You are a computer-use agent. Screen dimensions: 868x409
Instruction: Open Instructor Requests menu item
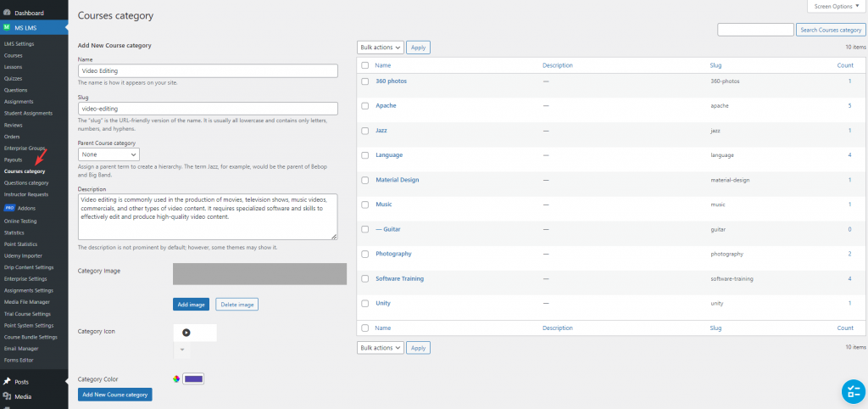point(26,194)
